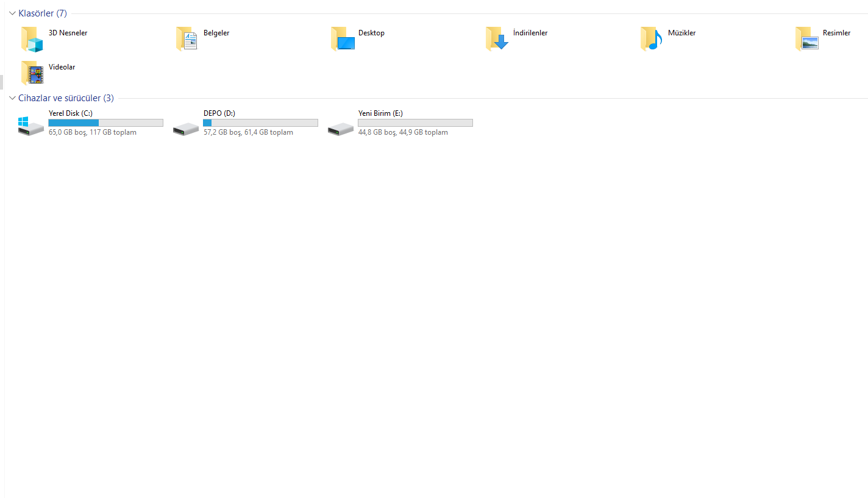Collapse the Cihazlar ve sürücüler chevron
This screenshot has height=498, width=868.
coord(12,98)
